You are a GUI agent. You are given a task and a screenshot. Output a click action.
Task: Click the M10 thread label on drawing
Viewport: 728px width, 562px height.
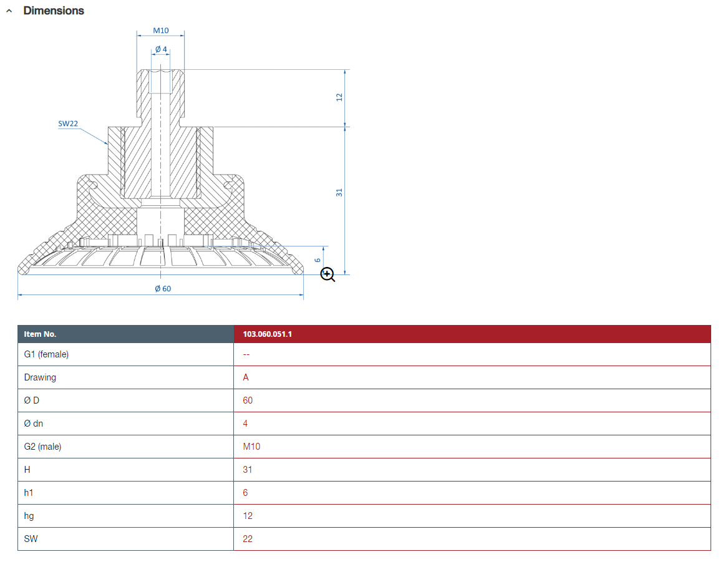(161, 31)
